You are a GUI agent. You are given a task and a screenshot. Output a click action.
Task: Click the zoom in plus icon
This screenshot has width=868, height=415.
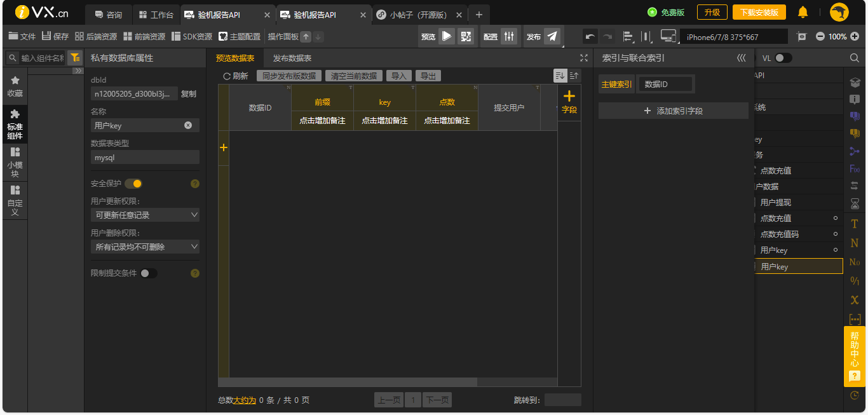[854, 37]
